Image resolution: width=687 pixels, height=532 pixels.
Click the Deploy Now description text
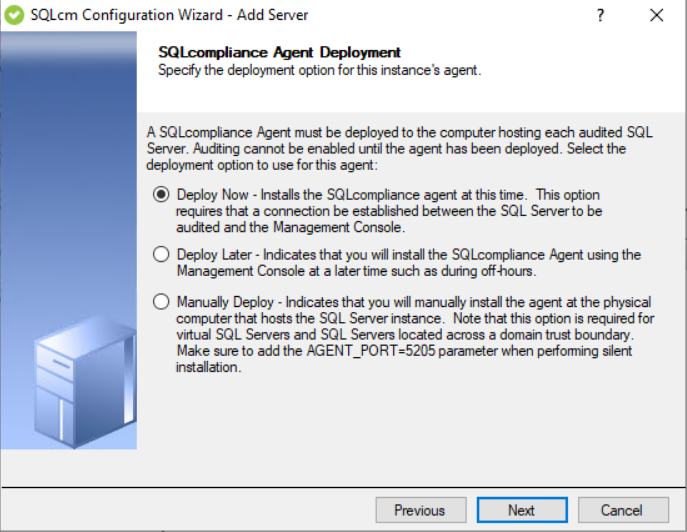[388, 211]
